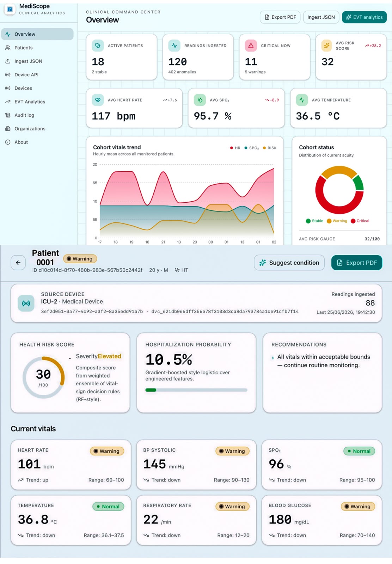Click the Health Risk Score circular gauge
392x564 pixels.
click(x=43, y=378)
